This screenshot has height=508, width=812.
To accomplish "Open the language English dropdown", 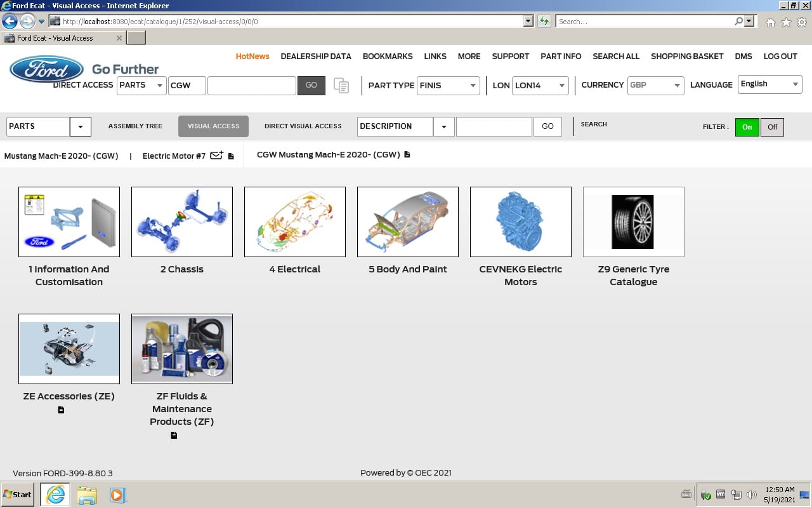I will pos(770,84).
